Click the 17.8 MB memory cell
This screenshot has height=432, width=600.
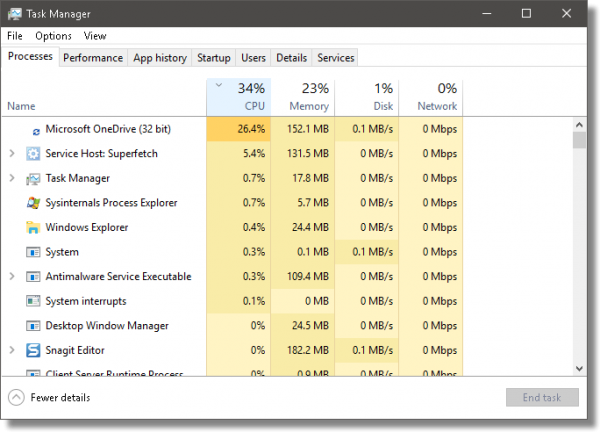303,178
